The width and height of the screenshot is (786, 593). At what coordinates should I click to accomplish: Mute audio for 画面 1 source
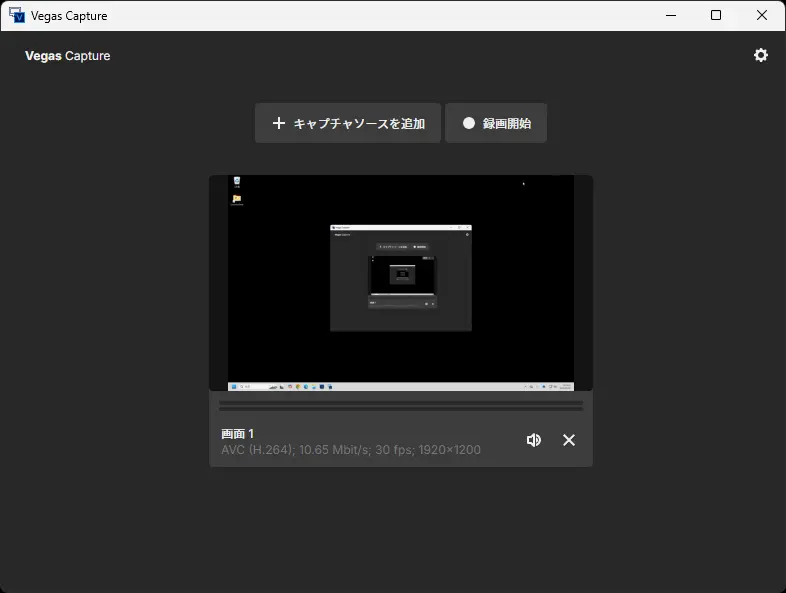534,440
